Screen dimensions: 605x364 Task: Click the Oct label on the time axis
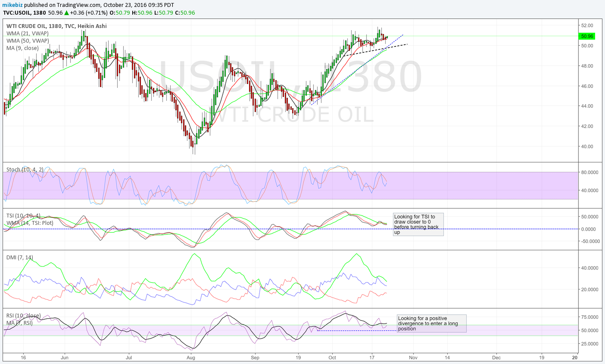(x=332, y=358)
